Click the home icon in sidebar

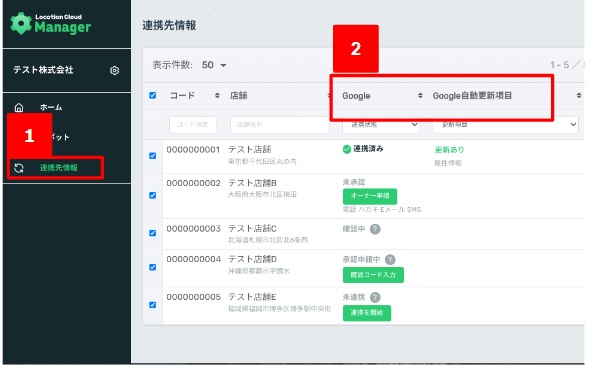[x=19, y=107]
